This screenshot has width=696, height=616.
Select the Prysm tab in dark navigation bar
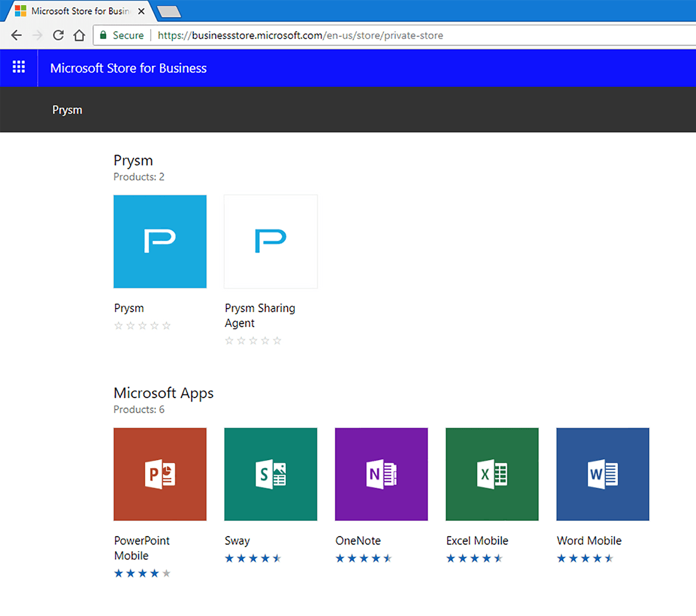click(x=67, y=110)
